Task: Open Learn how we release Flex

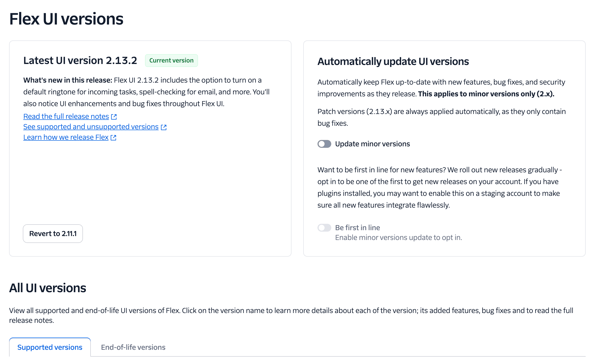Action: (x=66, y=137)
